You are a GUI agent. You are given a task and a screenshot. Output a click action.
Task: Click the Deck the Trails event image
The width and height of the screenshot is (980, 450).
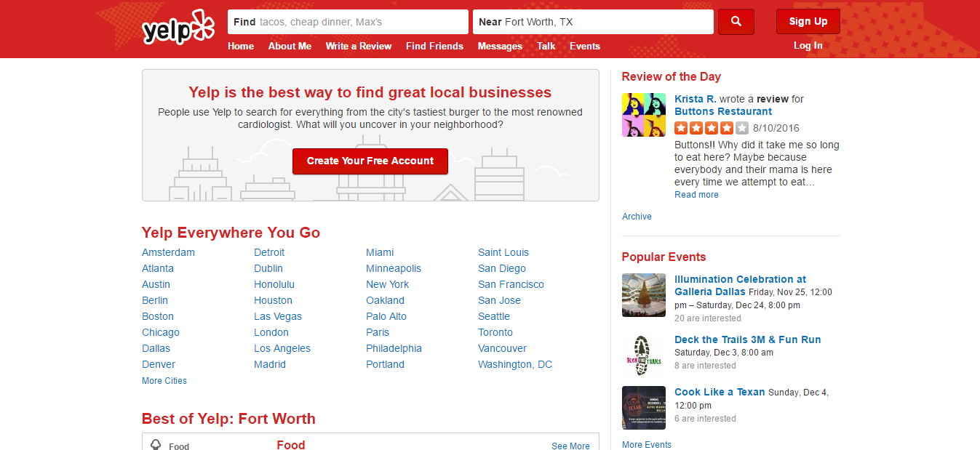643,355
